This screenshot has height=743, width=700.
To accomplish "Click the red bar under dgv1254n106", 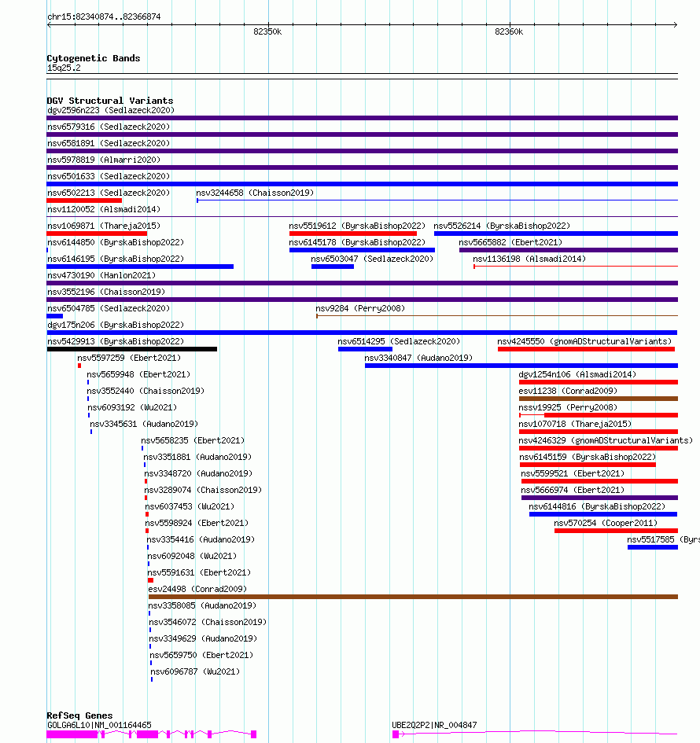I will pyautogui.click(x=598, y=382).
